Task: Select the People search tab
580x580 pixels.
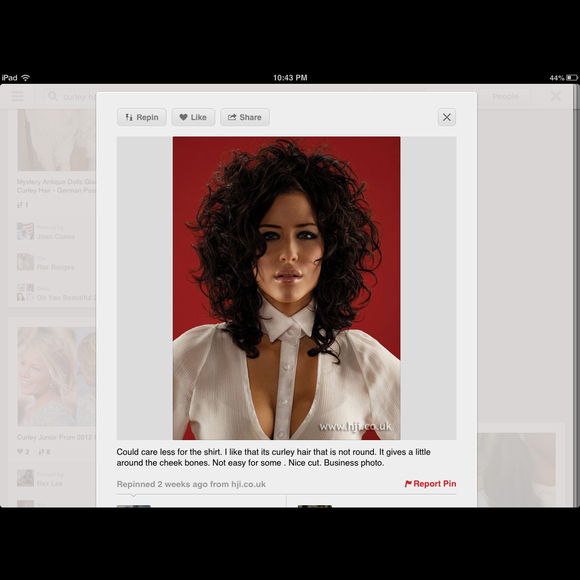Action: tap(505, 96)
